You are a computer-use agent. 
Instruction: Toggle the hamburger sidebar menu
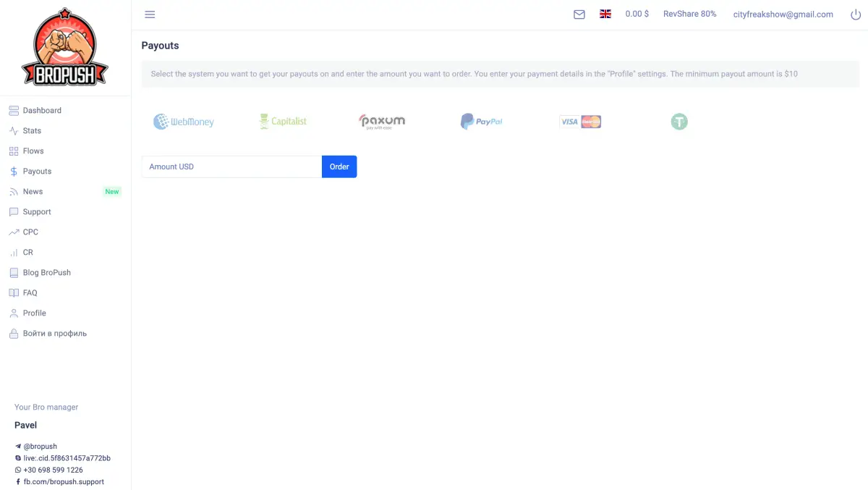coord(150,14)
